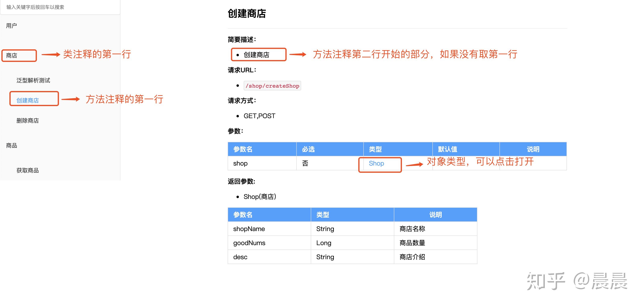Click the 参数名 header in parameters table
Viewport: 644px width, 307px height.
(x=243, y=149)
